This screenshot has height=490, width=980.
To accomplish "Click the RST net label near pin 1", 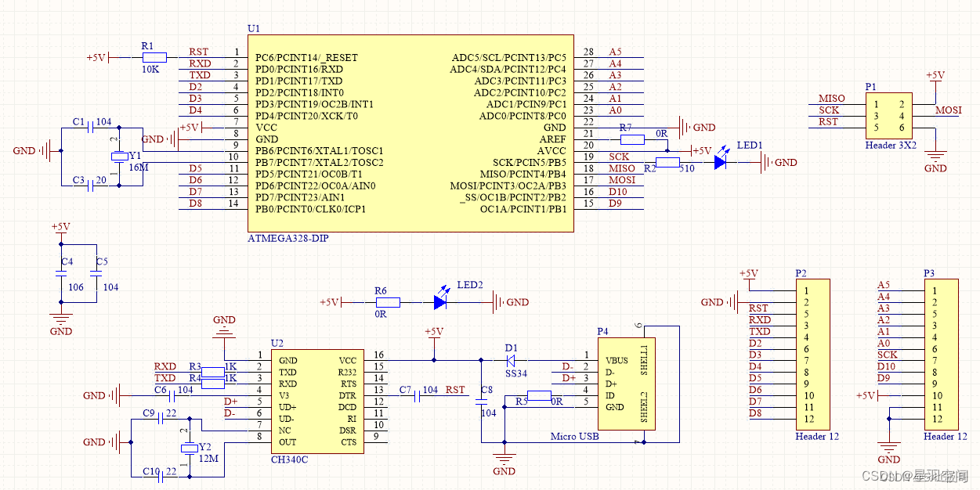I will tap(197, 52).
